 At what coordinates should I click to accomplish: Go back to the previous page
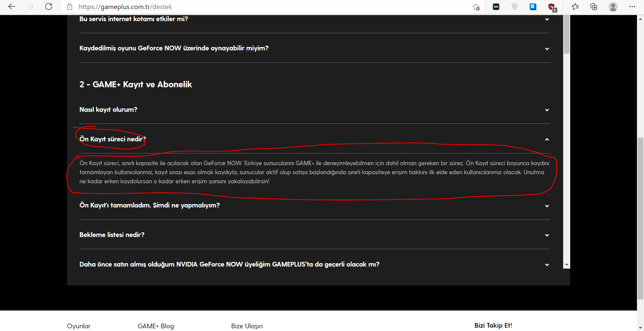12,7
